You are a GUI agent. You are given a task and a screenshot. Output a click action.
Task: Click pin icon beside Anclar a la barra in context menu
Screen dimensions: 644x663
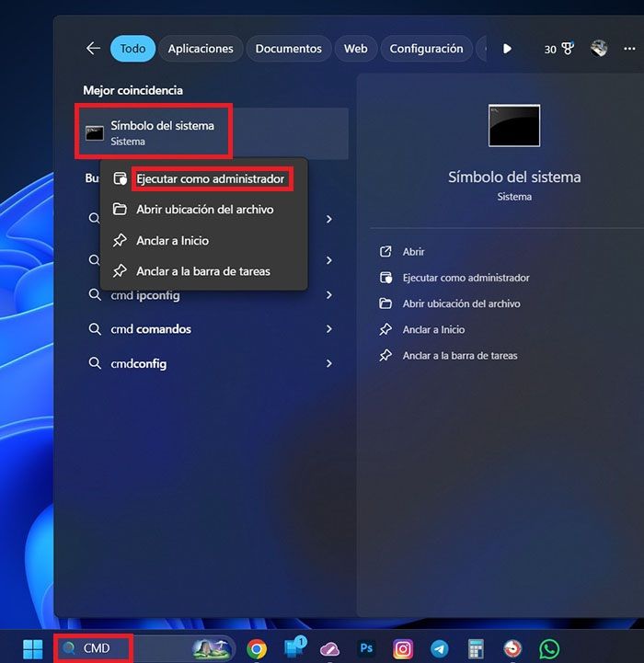[120, 270]
